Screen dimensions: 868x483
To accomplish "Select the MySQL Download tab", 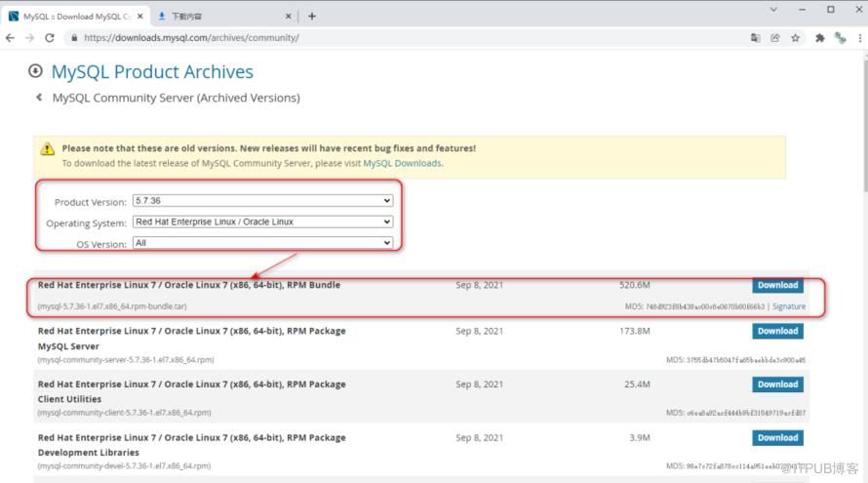I will click(73, 16).
